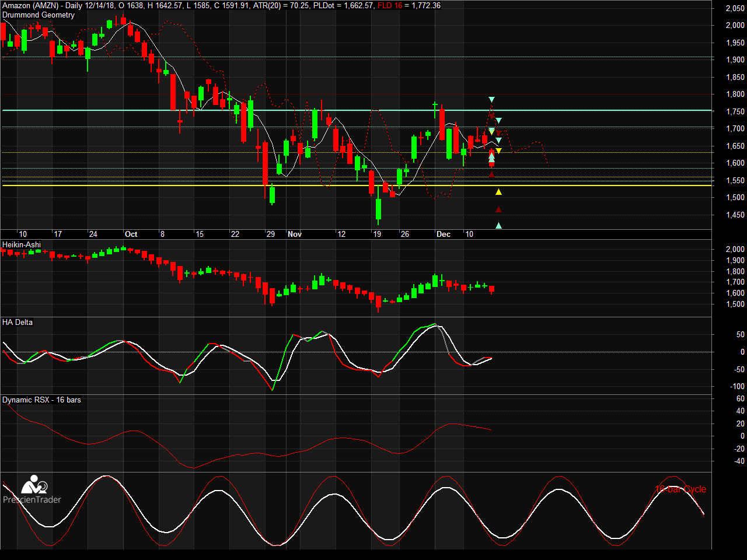
Task: Select the 'Amazon (AMZN)' title text
Action: (x=30, y=5)
